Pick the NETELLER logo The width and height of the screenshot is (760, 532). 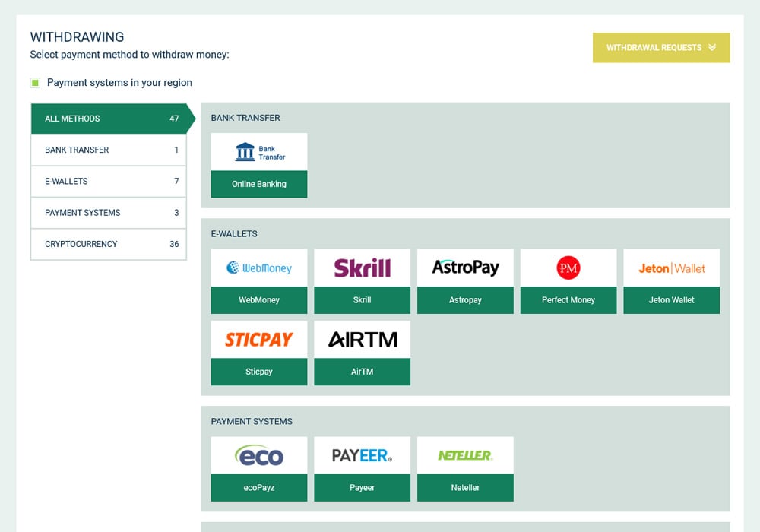coord(465,455)
